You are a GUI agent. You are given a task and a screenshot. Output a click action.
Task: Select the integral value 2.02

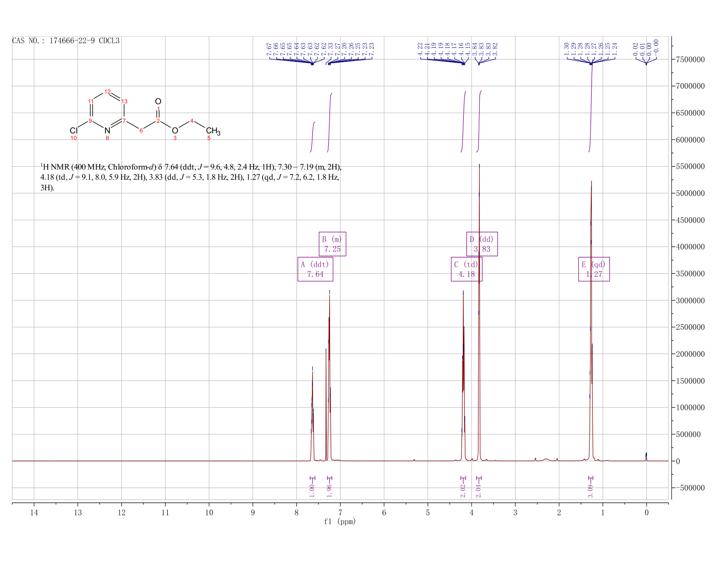(463, 490)
